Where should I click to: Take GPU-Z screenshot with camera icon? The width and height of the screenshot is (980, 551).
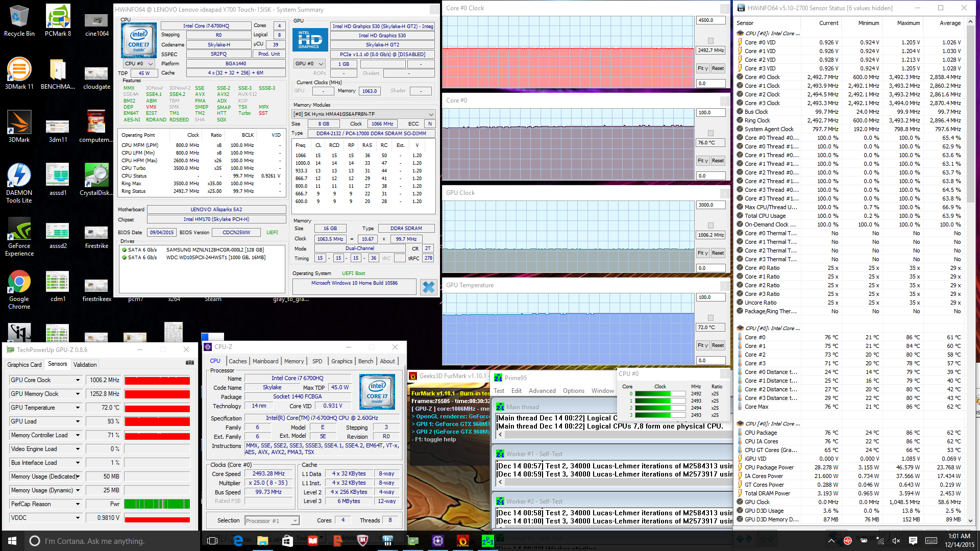click(190, 363)
